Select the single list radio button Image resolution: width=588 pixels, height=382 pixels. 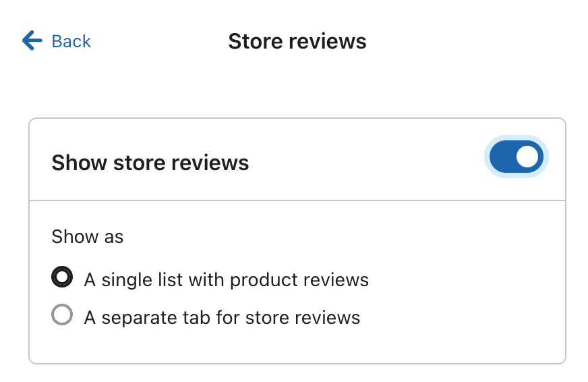[62, 277]
